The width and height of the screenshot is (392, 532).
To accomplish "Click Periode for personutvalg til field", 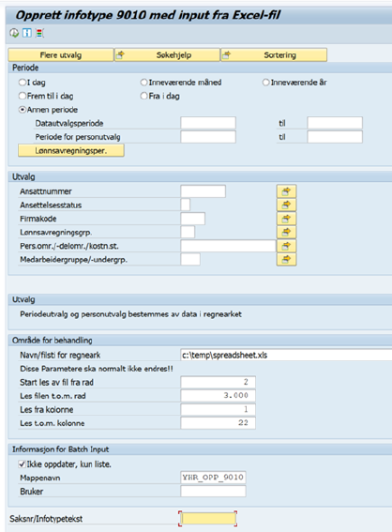I will point(335,137).
